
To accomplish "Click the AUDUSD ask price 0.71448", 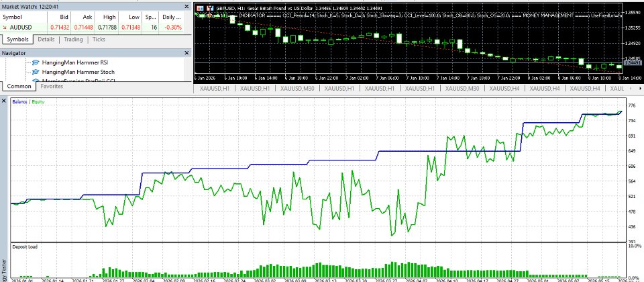I will pos(83,27).
